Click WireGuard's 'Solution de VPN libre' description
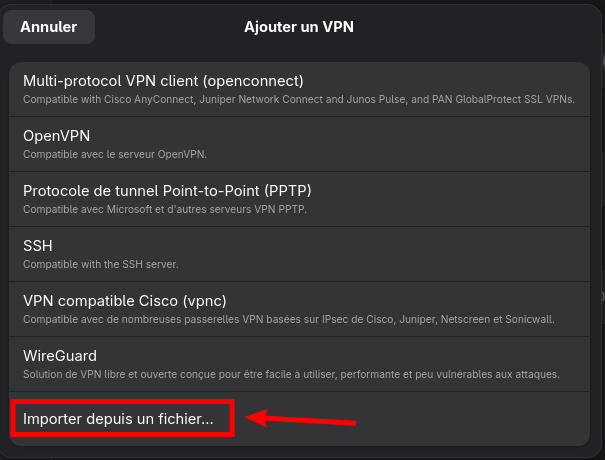This screenshot has width=605, height=460. 291,374
